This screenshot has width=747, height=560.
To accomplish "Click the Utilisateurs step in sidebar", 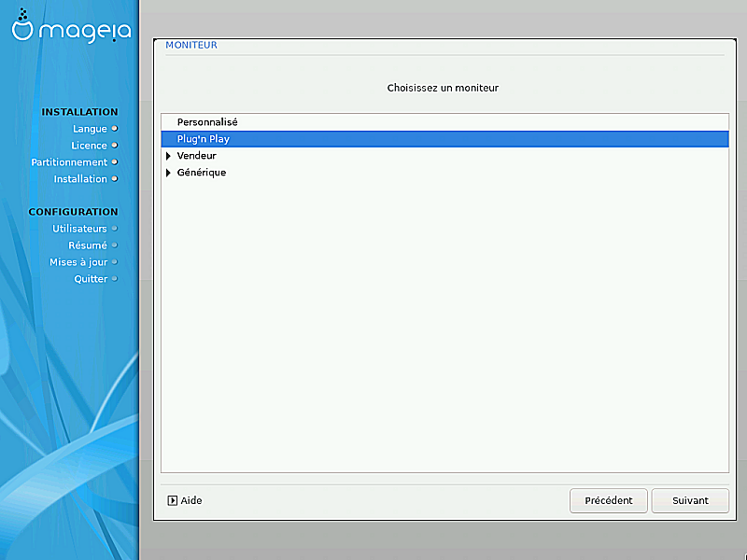I will click(79, 229).
